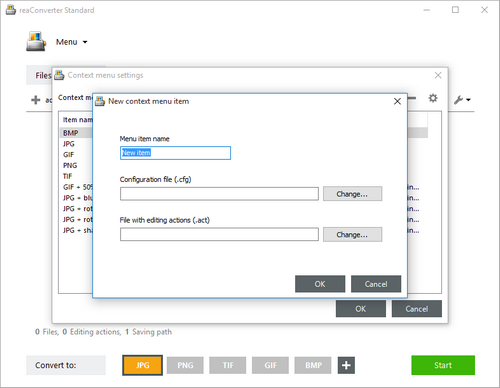Click OK in Context menu settings window
500x388 pixels.
pyautogui.click(x=361, y=309)
